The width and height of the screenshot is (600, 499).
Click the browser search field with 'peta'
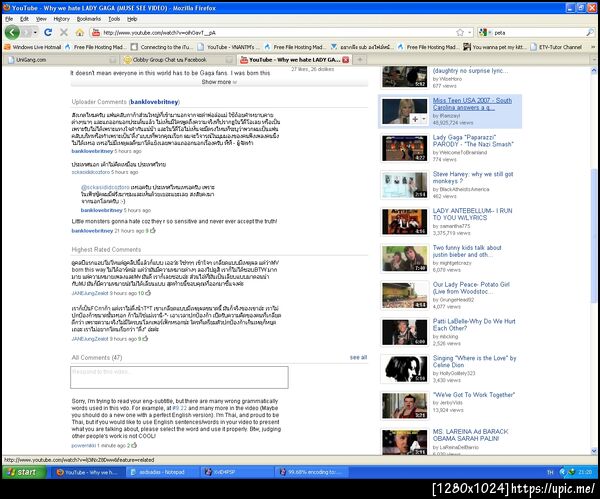coord(539,33)
